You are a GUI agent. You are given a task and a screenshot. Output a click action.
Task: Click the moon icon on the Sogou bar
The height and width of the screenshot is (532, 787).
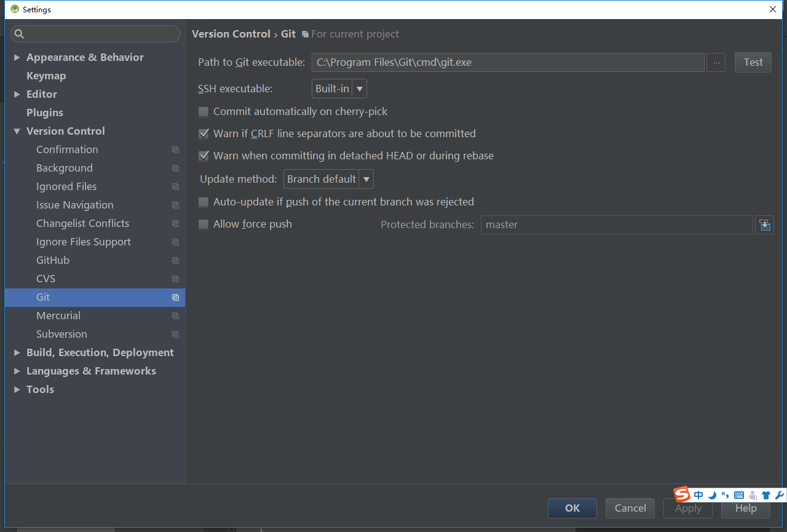click(712, 495)
